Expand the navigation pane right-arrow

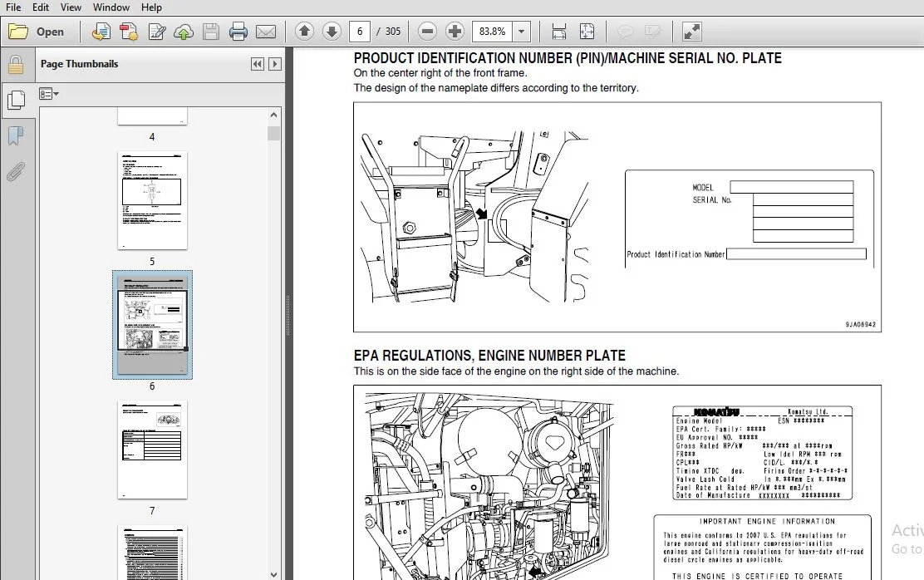tap(274, 64)
